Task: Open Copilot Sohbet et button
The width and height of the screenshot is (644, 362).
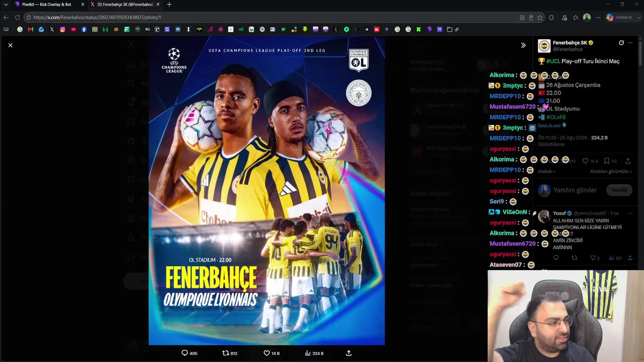Action: (x=619, y=17)
